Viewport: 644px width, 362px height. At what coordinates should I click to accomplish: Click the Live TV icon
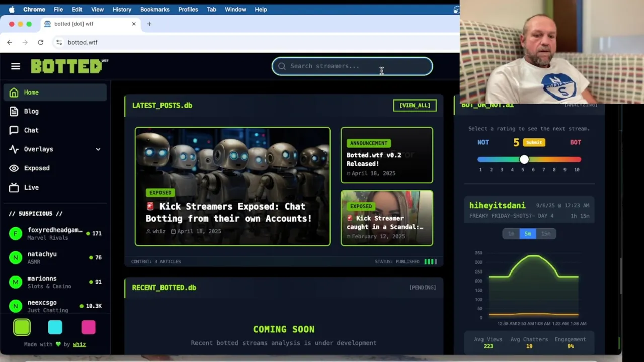(14, 188)
